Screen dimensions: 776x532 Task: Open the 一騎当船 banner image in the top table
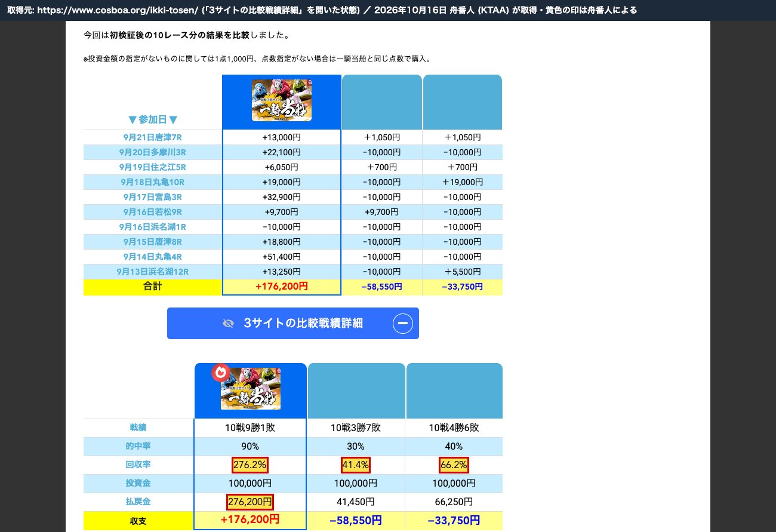point(282,101)
